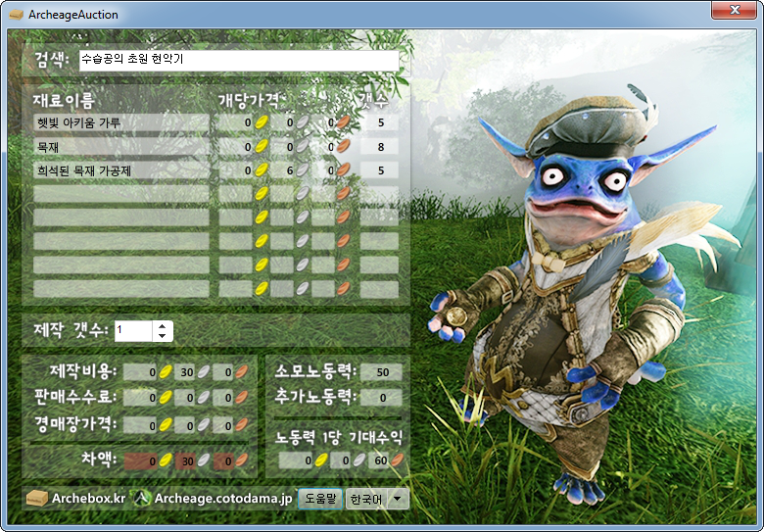Click copper coin icon in 희석된 목재 가공제 row
764x532 pixels.
click(x=343, y=169)
